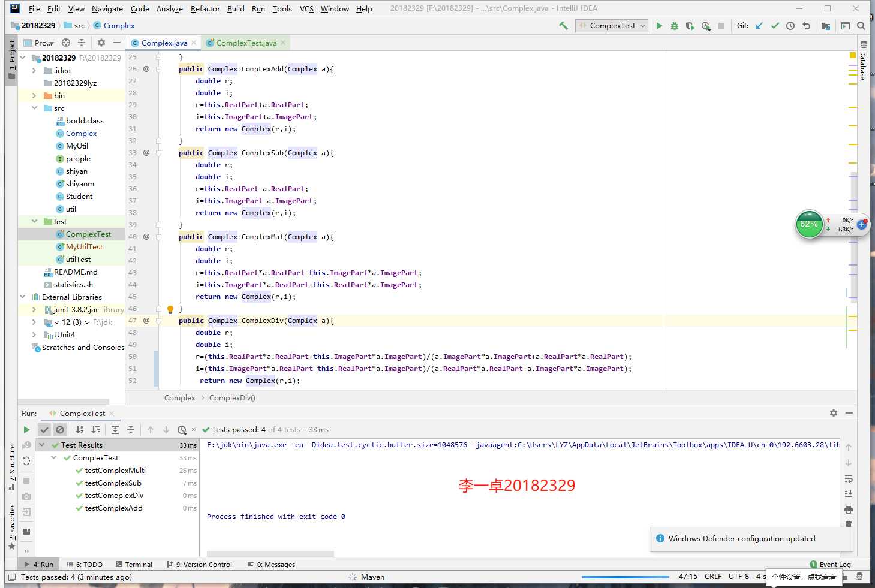Click ComplexDiv() breadcrumb in editor
Screen dimensions: 875x588
232,398
